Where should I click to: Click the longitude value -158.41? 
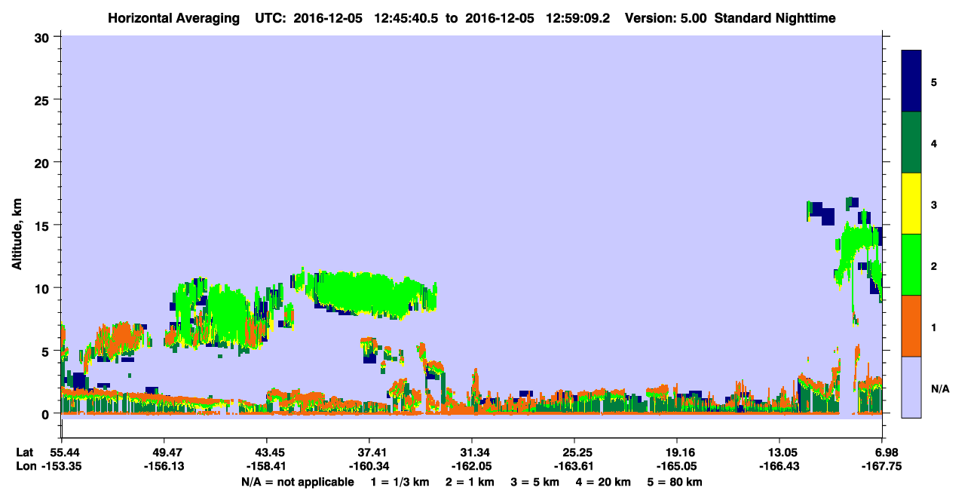click(x=266, y=466)
